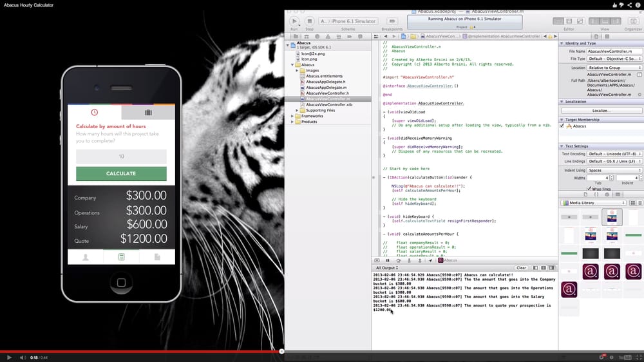Expand the Products group
This screenshot has width=644, height=362.
292,122
